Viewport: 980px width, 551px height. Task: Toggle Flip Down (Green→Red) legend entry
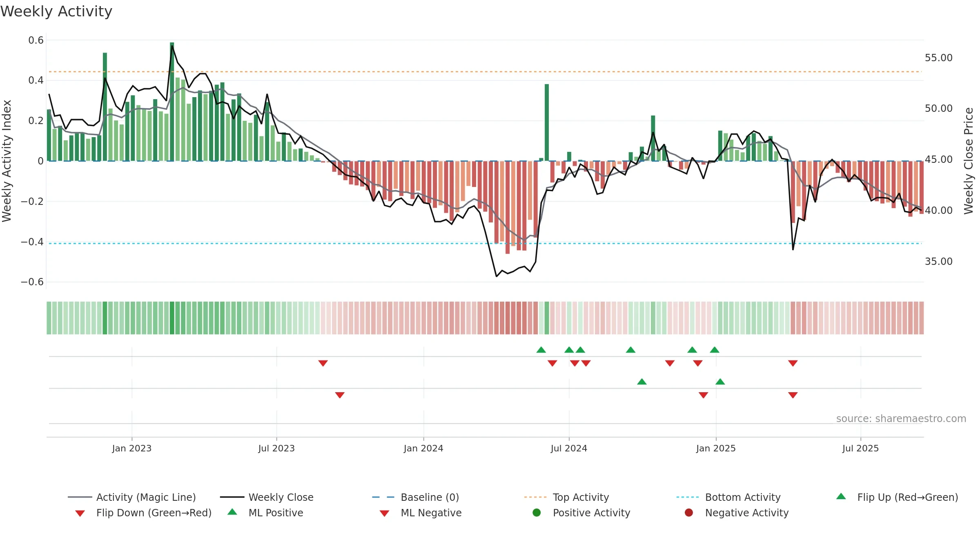pyautogui.click(x=143, y=513)
